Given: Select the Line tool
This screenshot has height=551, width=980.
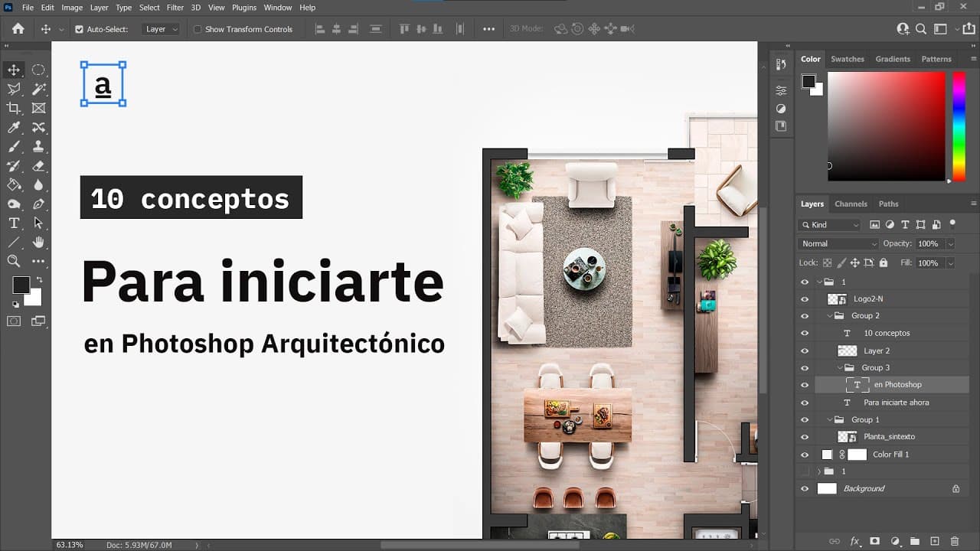Looking at the screenshot, I should 14,242.
